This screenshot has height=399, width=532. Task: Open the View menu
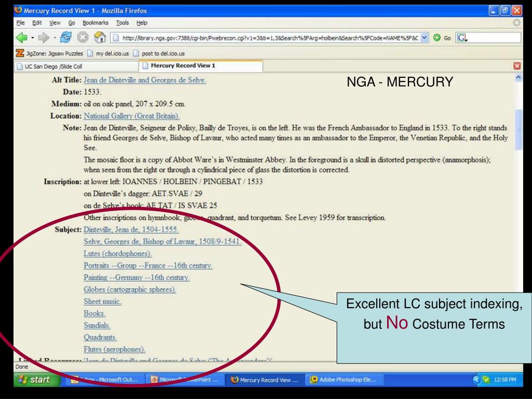[x=55, y=23]
